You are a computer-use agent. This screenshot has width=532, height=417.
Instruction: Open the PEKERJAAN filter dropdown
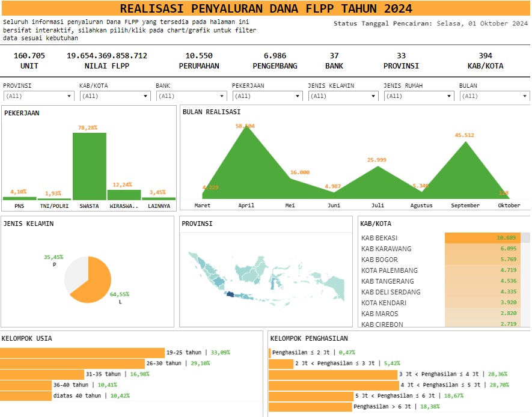tap(268, 96)
